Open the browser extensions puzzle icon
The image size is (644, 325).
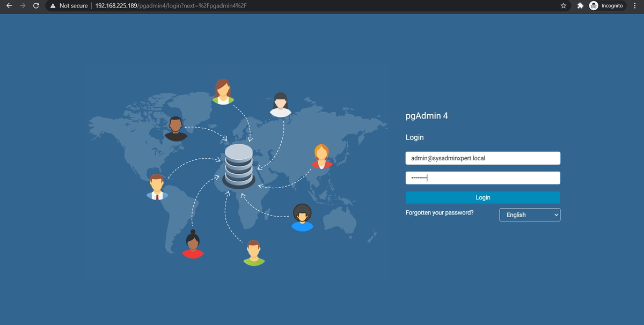pos(580,5)
